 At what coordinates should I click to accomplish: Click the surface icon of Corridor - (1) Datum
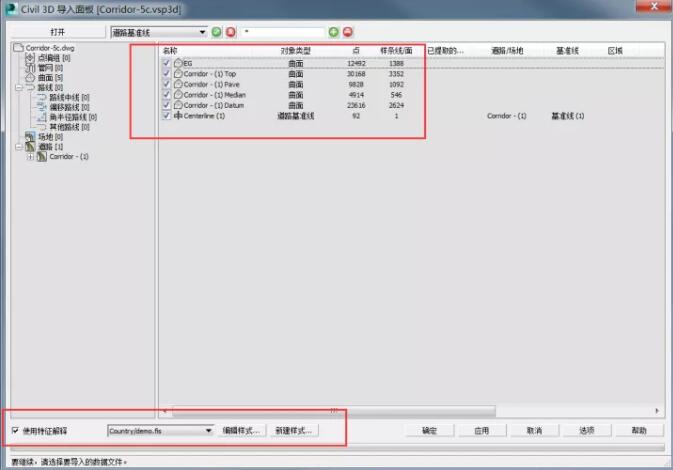(178, 105)
